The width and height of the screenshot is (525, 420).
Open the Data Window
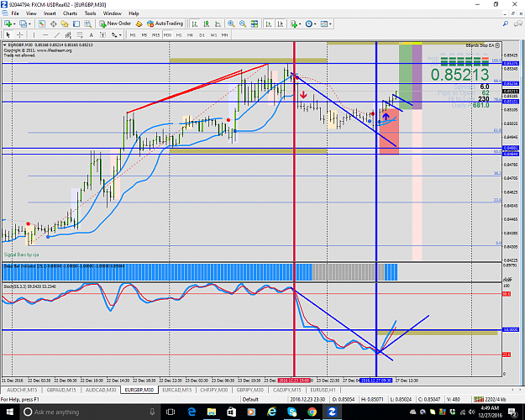click(x=53, y=24)
